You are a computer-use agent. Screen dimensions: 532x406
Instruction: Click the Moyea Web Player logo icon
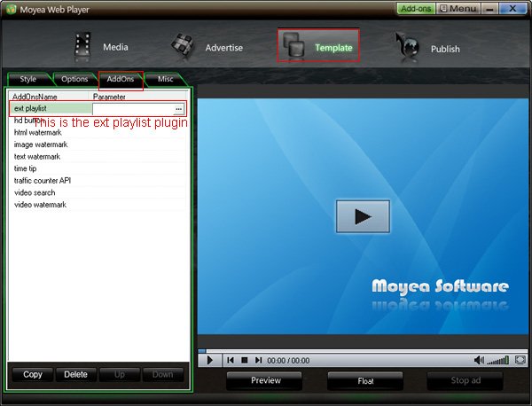click(x=11, y=9)
